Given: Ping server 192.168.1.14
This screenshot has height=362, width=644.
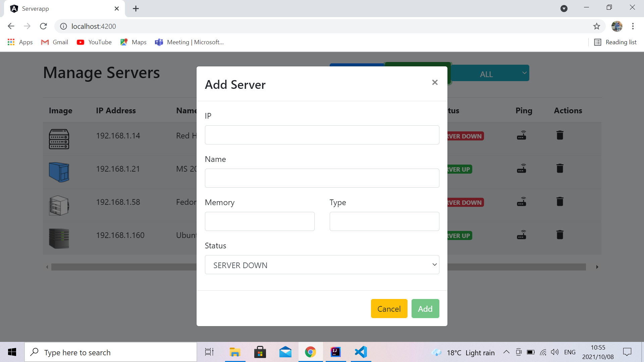Looking at the screenshot, I should [x=522, y=135].
